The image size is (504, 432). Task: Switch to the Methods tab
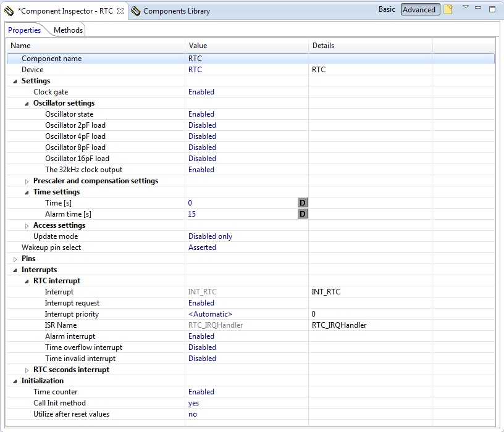[68, 30]
